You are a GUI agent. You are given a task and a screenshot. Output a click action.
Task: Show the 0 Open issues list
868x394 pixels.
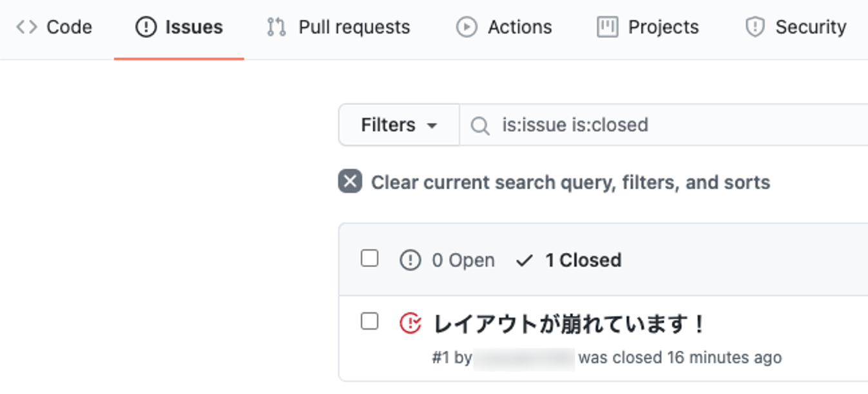point(463,261)
